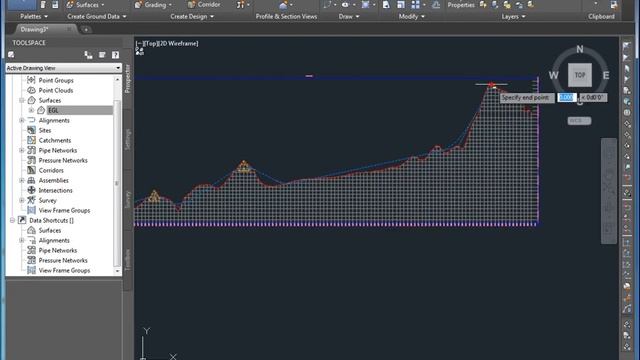Collapse the Surfaces tree node
The image size is (640, 360).
point(22,100)
